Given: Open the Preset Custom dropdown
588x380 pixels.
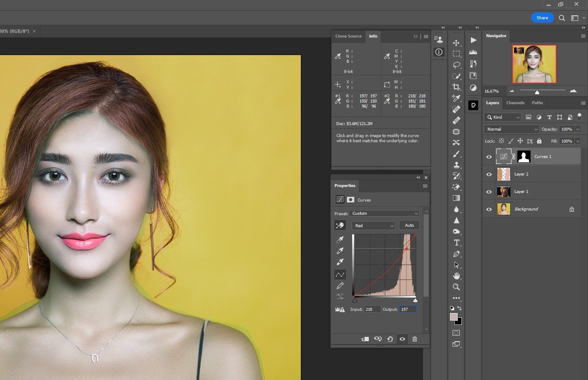Looking at the screenshot, I should pos(384,213).
